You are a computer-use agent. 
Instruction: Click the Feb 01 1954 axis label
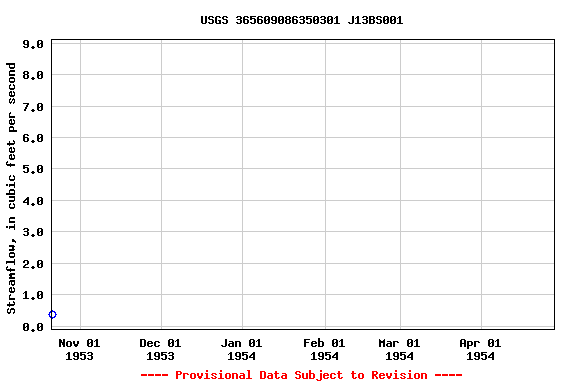(324, 349)
